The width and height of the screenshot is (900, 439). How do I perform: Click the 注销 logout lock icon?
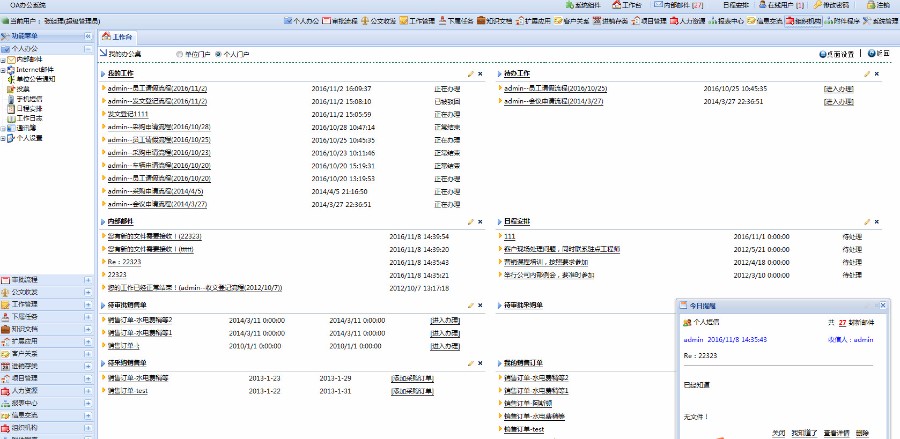(x=871, y=5)
